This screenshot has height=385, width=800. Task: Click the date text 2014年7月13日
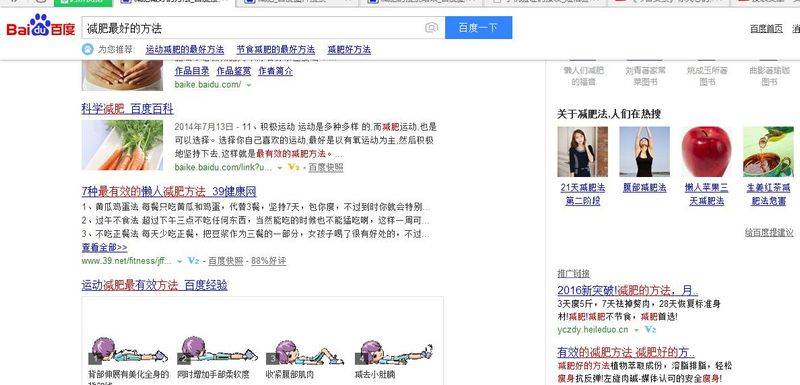(x=205, y=126)
